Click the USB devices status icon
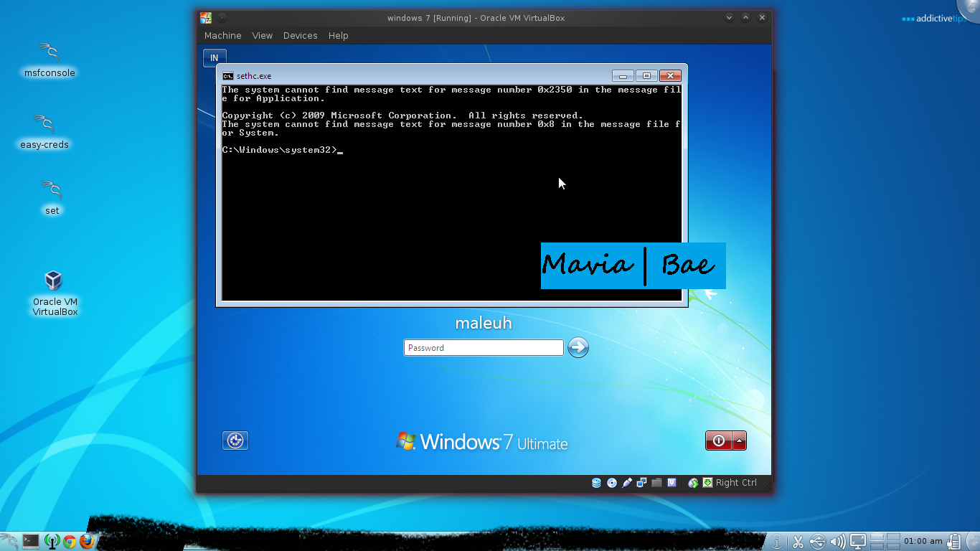The image size is (980, 551). click(x=627, y=483)
